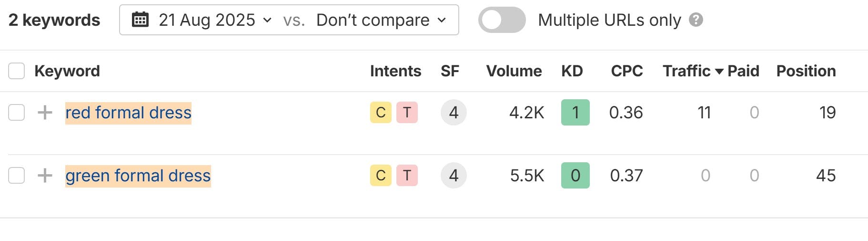Tick the checkbox for green formal dress

click(17, 176)
